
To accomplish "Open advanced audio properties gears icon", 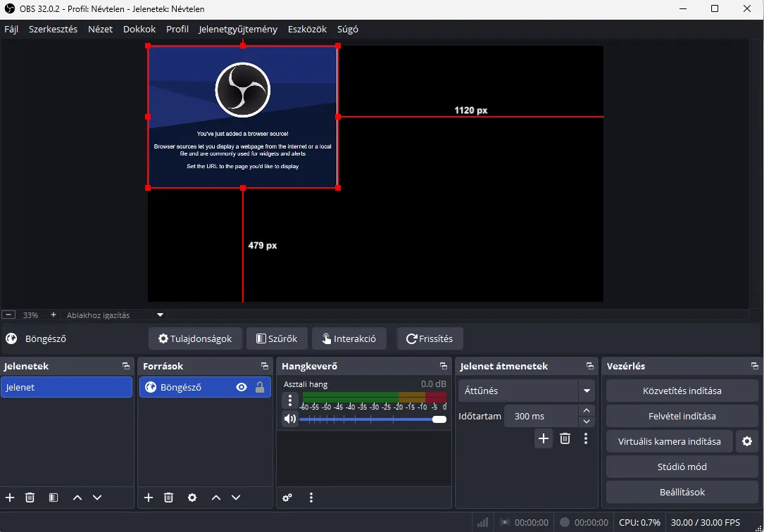I will (x=287, y=498).
